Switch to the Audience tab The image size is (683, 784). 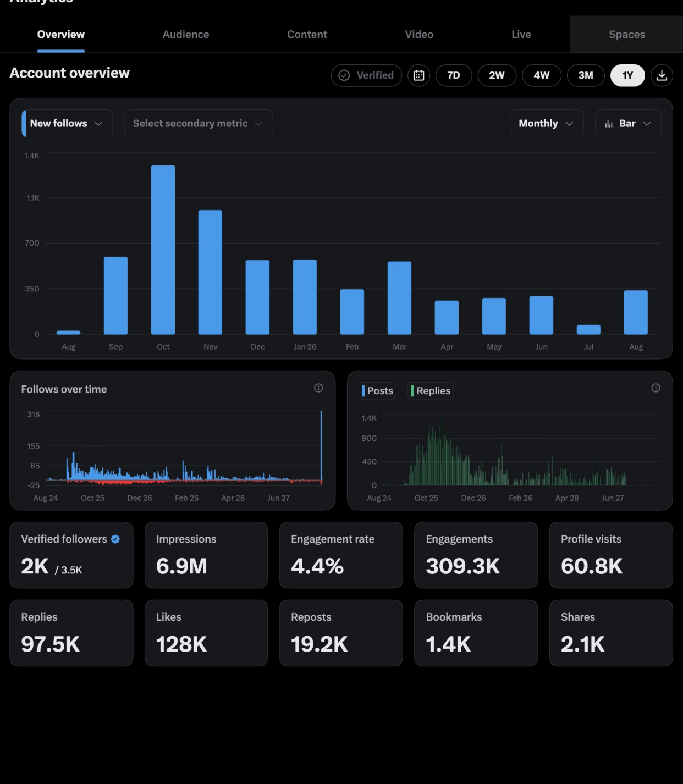pos(186,35)
